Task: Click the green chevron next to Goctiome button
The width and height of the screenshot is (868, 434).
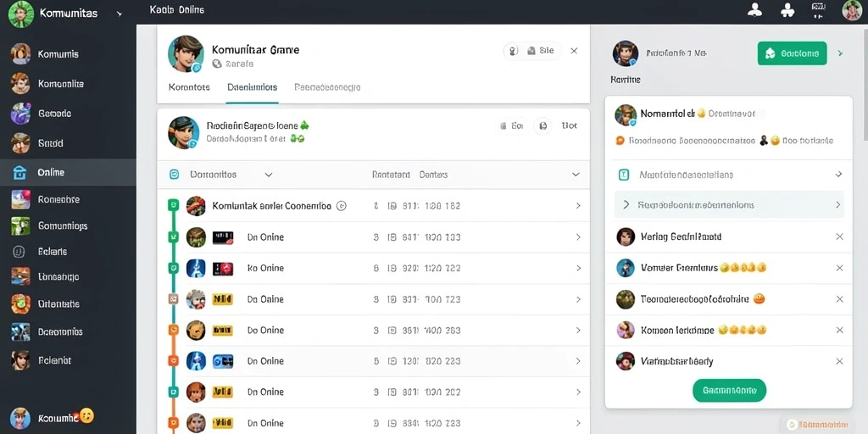Action: point(840,53)
